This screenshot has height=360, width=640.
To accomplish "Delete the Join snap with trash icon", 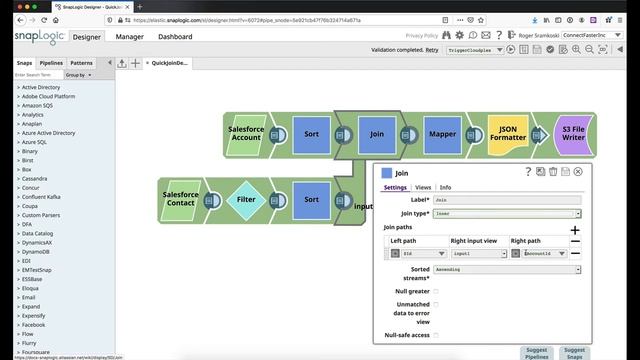I will 553,172.
